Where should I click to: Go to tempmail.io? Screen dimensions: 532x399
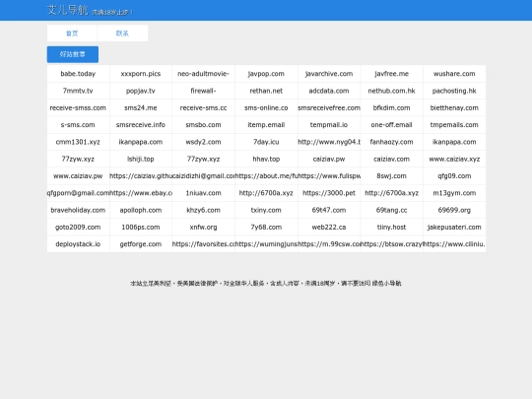329,124
